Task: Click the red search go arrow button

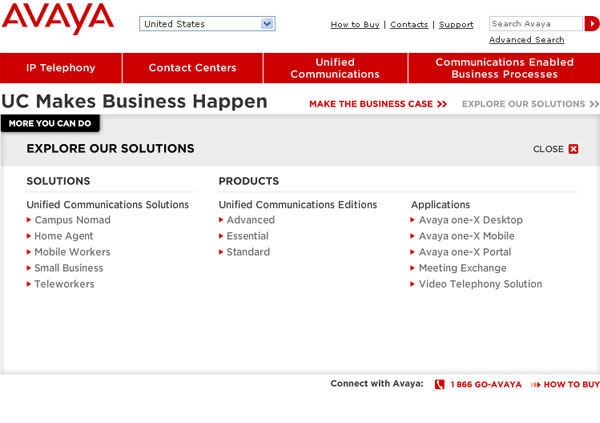Action: (592, 24)
